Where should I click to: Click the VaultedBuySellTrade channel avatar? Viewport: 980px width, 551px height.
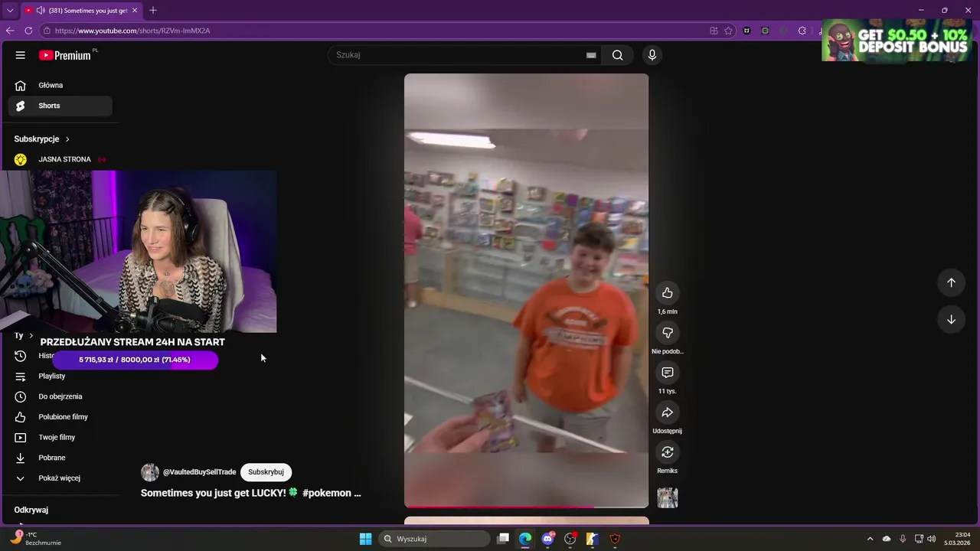coord(150,472)
